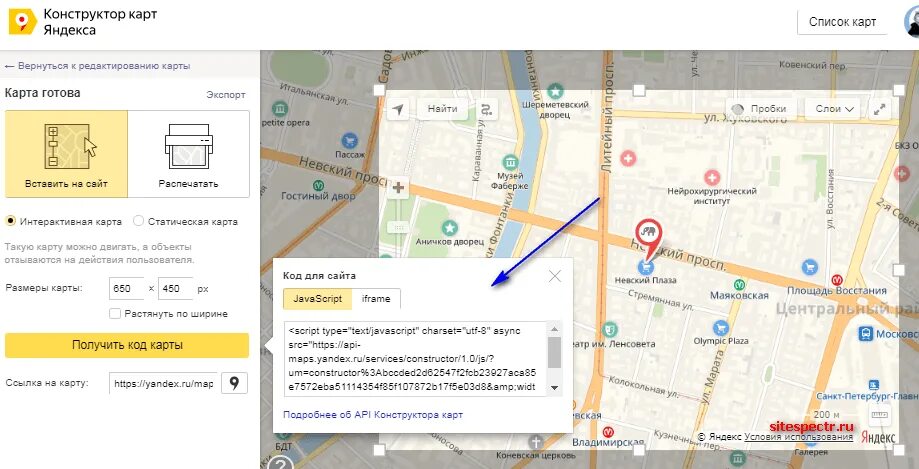Choose Интерактивная карта radio button
The height and width of the screenshot is (469, 919).
[x=10, y=222]
